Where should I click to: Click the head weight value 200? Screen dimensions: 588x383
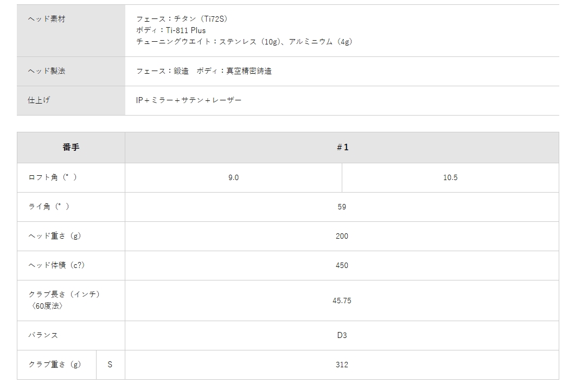342,236
